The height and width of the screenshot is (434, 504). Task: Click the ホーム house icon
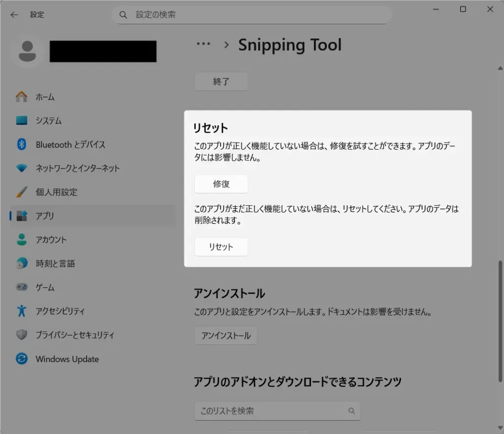coord(22,97)
